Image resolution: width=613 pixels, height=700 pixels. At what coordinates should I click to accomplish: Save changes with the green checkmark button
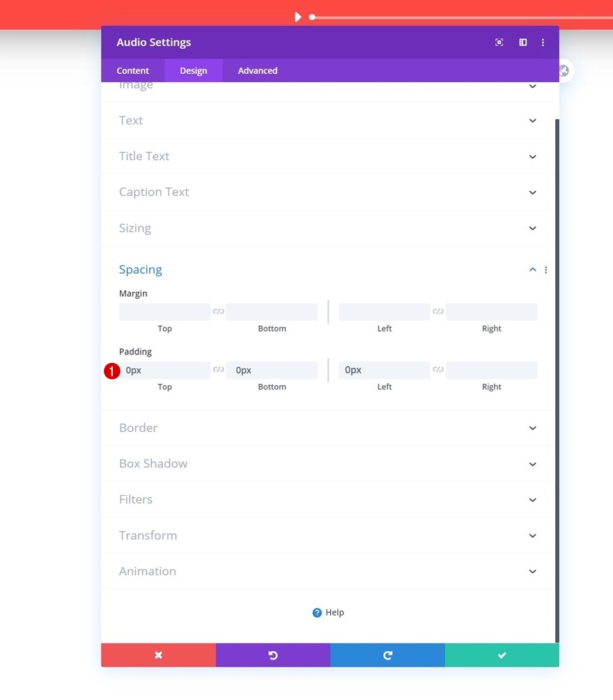[502, 655]
